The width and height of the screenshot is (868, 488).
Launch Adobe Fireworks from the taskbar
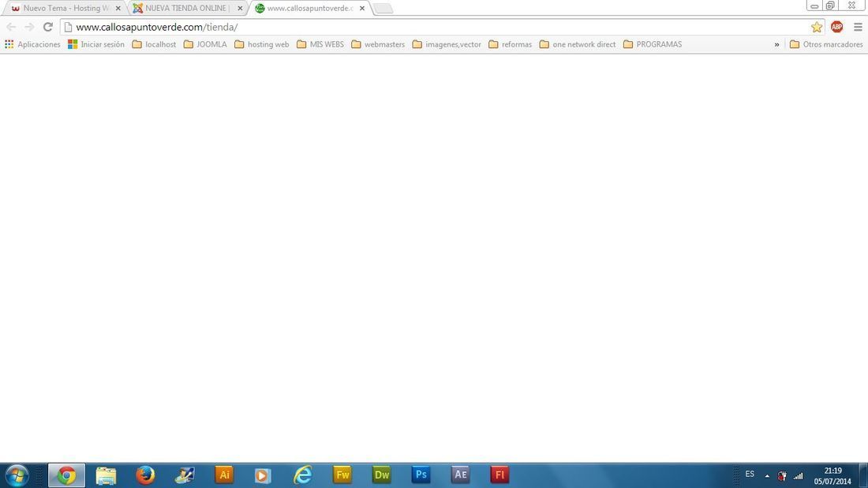click(x=342, y=475)
